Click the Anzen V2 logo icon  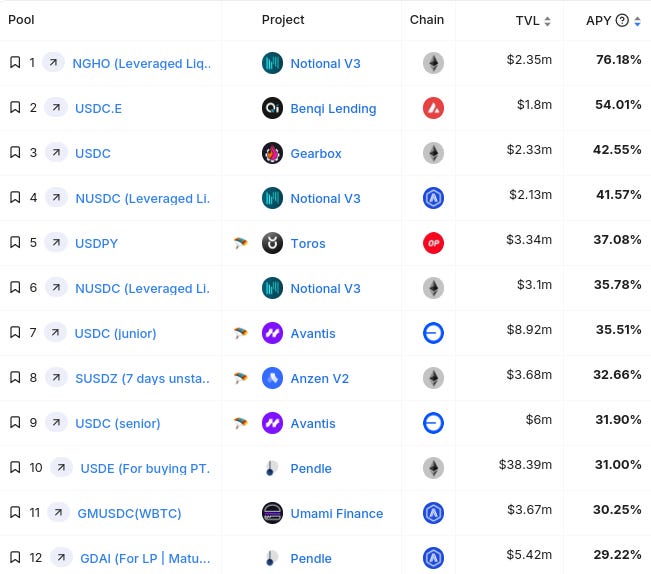(272, 378)
